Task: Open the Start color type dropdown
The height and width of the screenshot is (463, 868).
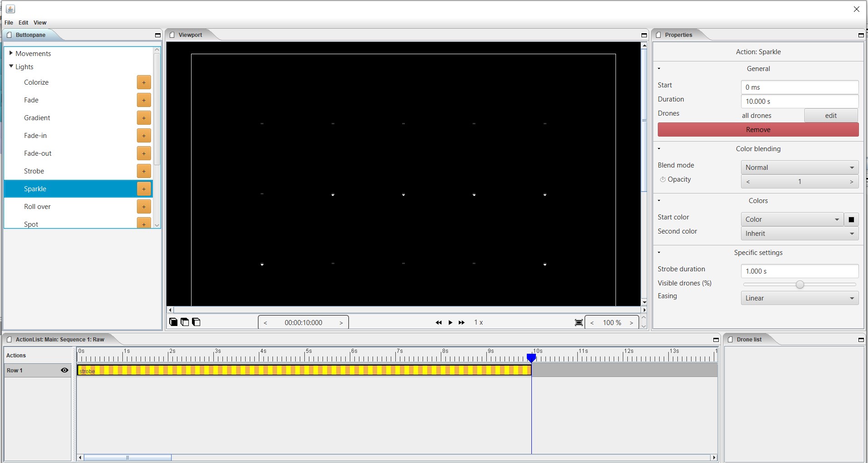Action: [792, 219]
